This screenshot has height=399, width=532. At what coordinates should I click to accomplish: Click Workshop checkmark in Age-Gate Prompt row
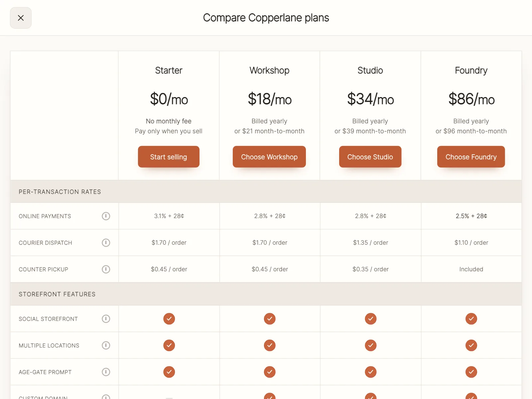270,372
